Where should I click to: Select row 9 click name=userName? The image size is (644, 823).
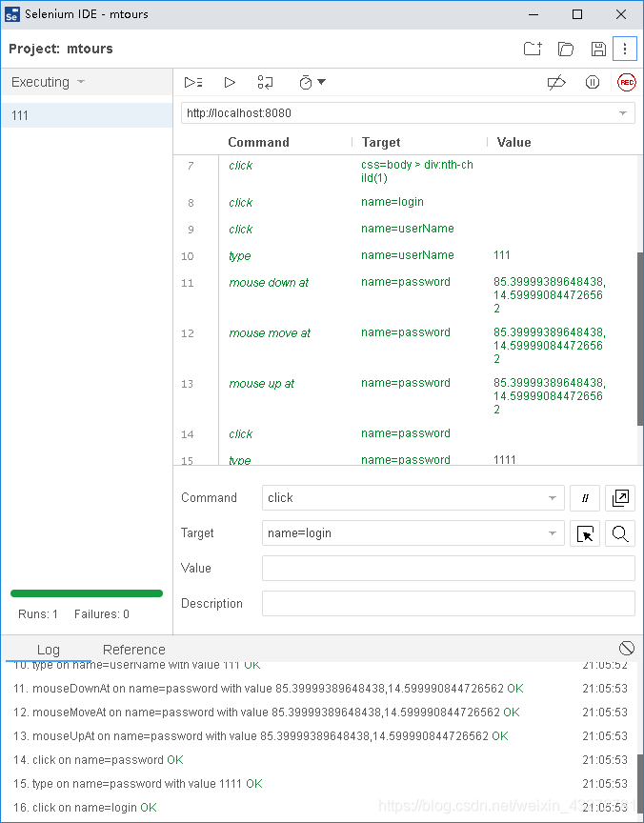tap(405, 230)
